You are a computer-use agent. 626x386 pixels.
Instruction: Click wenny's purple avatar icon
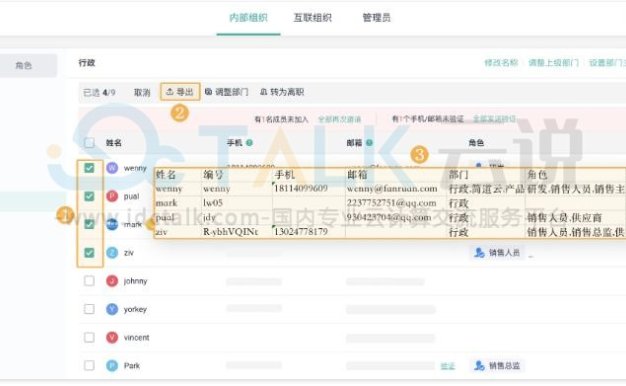(112, 168)
